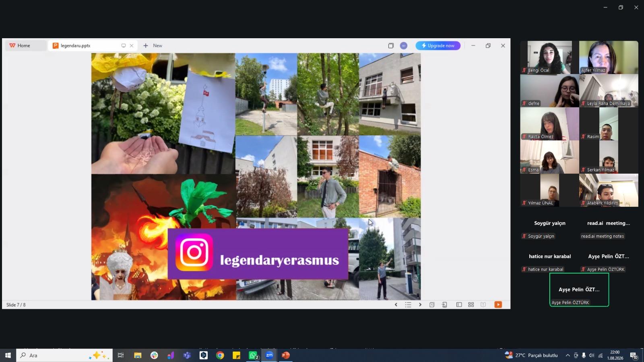
Task: Select the read.ai meeting notes tile
Action: 609,224
